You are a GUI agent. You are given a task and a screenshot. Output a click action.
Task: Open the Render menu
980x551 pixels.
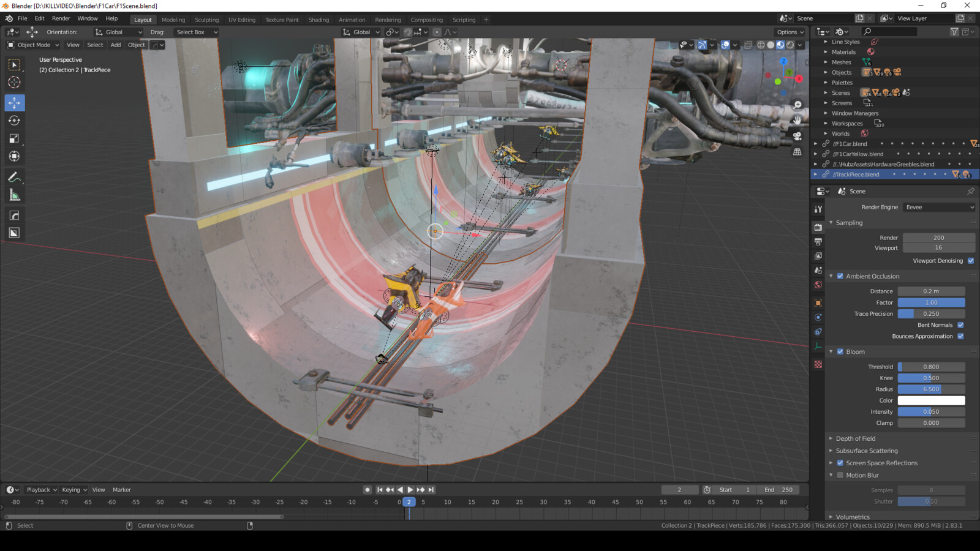point(61,18)
